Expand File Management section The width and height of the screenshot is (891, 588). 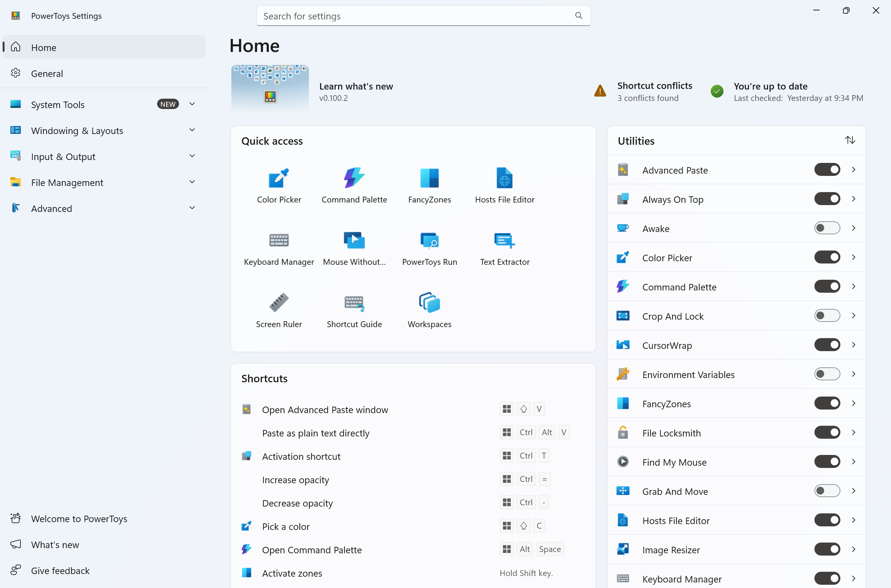104,182
